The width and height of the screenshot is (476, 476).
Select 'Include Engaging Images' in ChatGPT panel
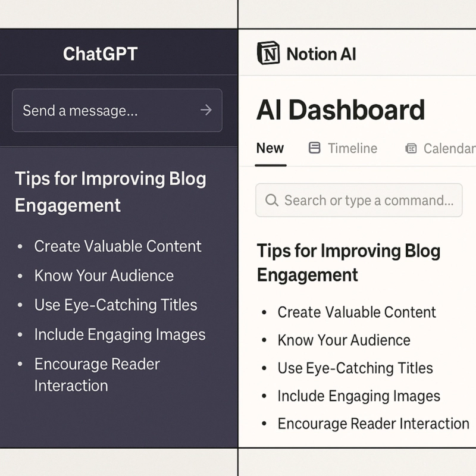coord(120,335)
